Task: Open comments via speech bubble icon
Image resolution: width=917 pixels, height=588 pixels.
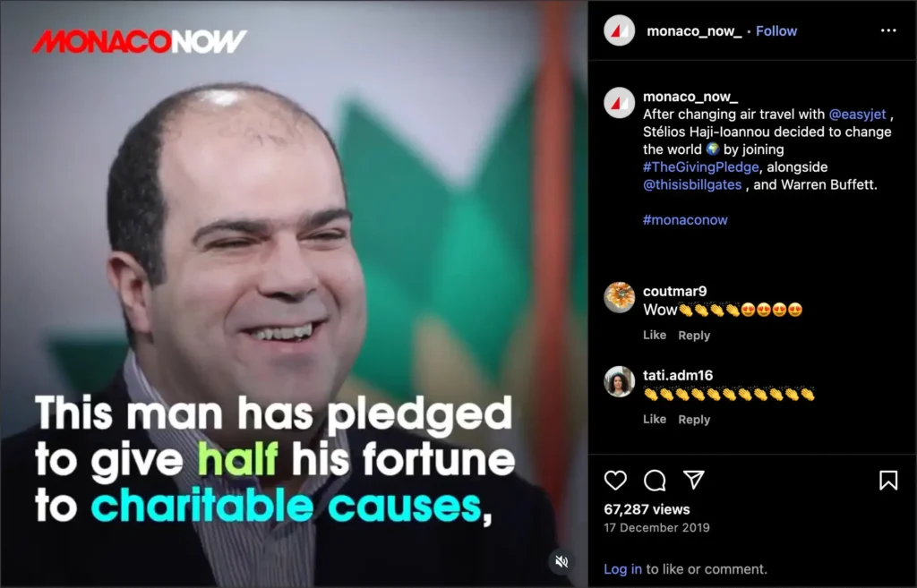Action: 655,481
